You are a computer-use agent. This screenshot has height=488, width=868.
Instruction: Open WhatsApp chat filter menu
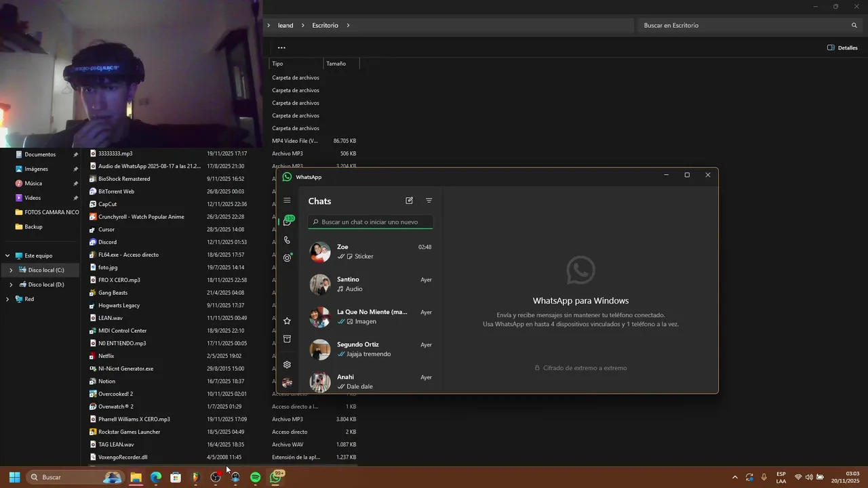pos(429,201)
